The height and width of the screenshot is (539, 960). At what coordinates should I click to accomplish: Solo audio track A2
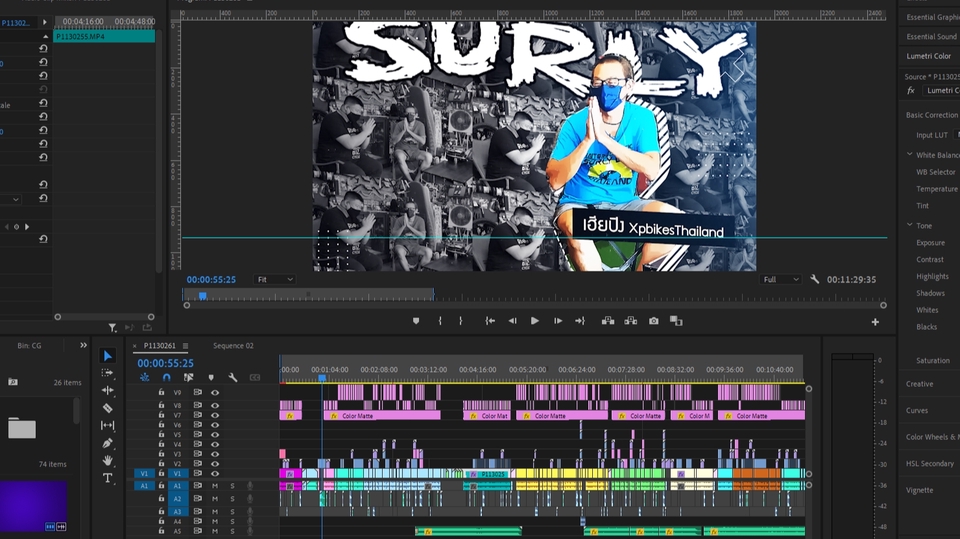[232, 499]
